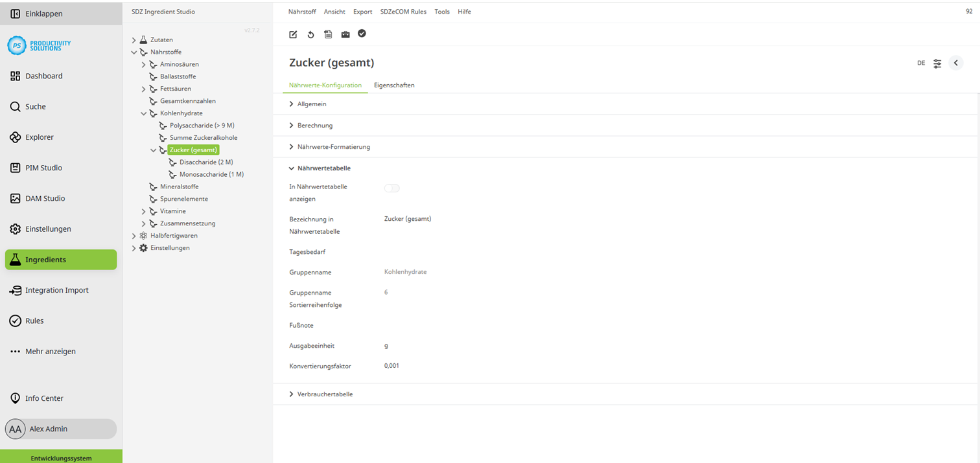Expand the Vitamine tree node
Viewport: 980px width, 463px height.
click(x=143, y=211)
